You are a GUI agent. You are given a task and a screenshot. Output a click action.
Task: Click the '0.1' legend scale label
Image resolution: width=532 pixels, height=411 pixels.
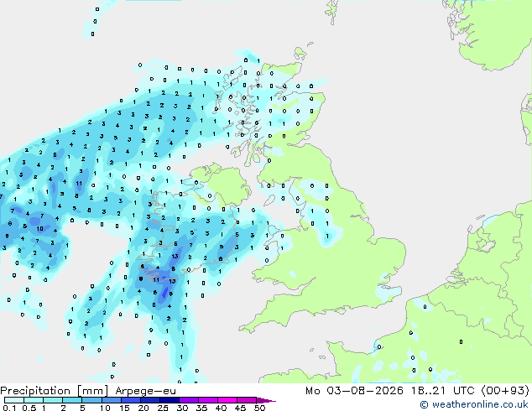click(9, 408)
